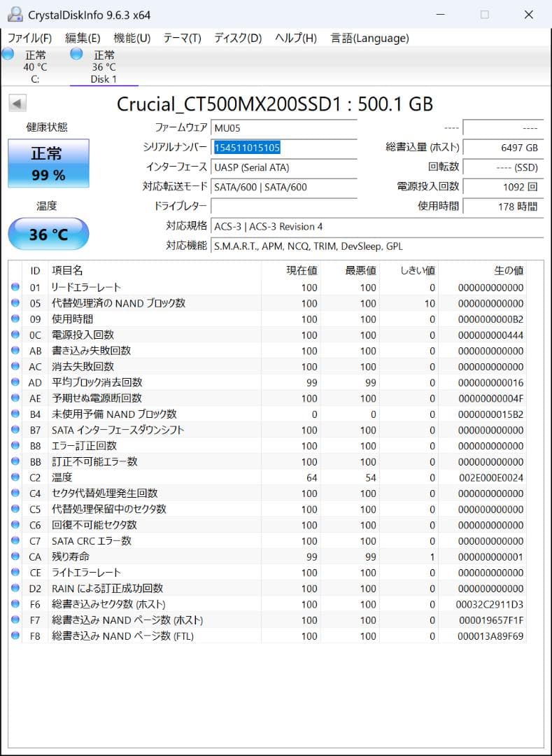Click the 項目名 column header
This screenshot has width=552, height=756.
click(x=155, y=270)
